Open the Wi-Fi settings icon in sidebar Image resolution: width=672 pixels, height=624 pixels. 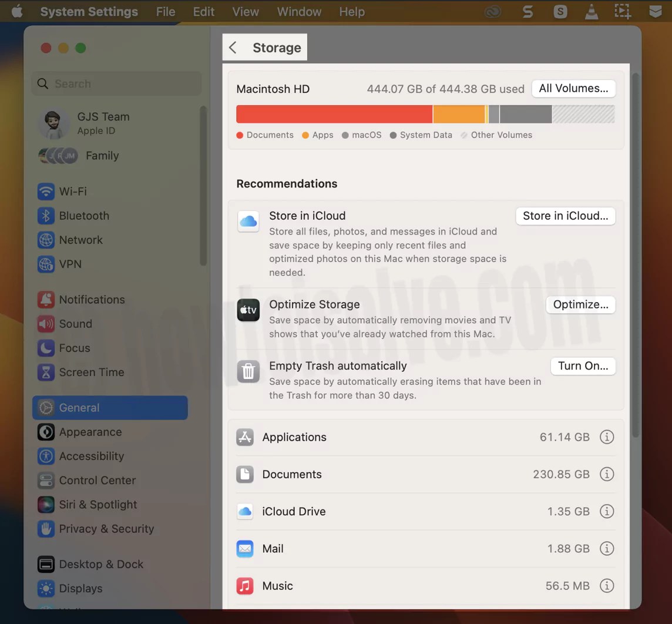tap(46, 192)
